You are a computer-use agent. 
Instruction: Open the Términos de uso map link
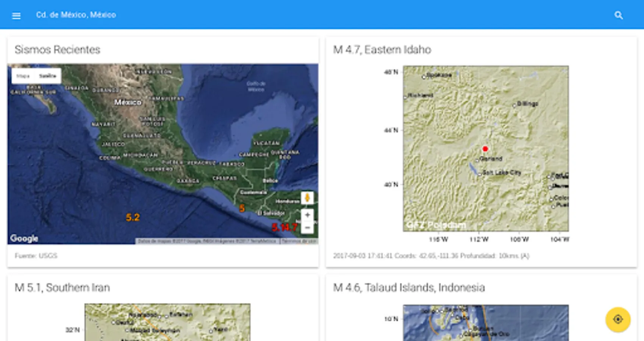click(299, 241)
